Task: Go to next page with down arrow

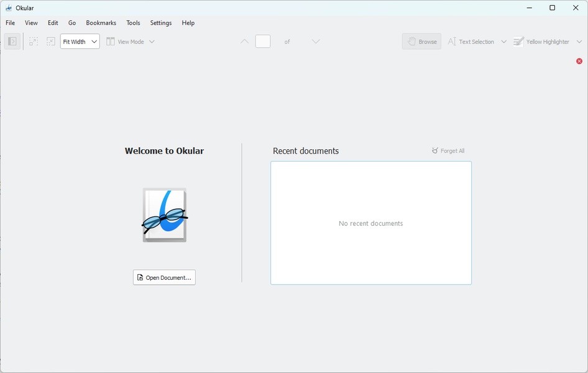Action: tap(316, 42)
